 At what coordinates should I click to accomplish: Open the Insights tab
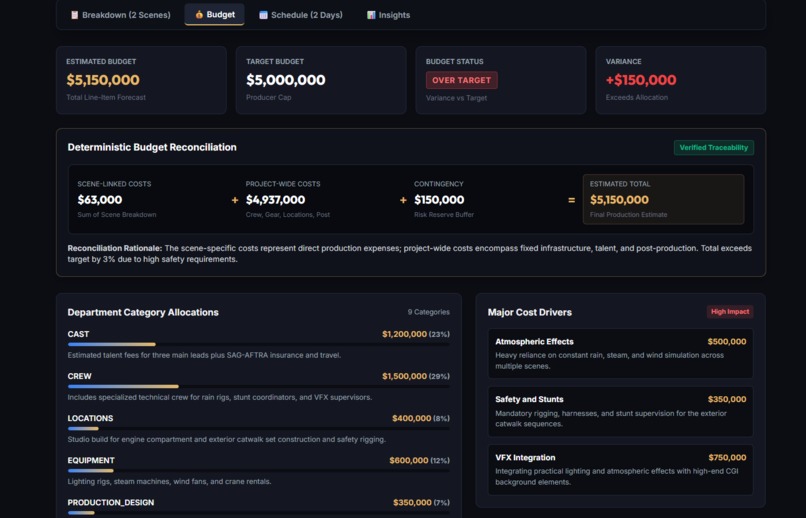pos(388,15)
